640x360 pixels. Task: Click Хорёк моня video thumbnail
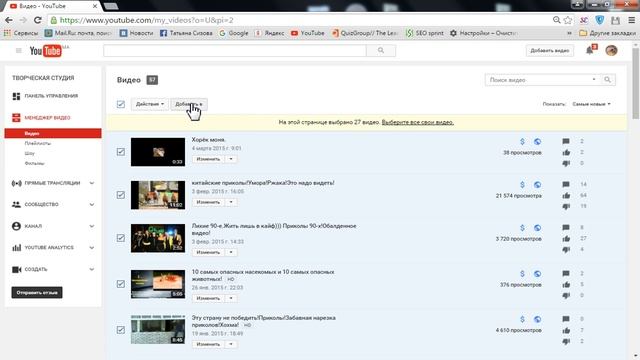click(x=158, y=152)
